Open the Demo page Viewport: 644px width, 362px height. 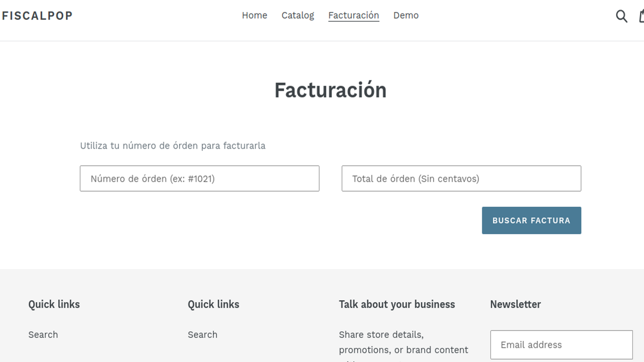406,16
